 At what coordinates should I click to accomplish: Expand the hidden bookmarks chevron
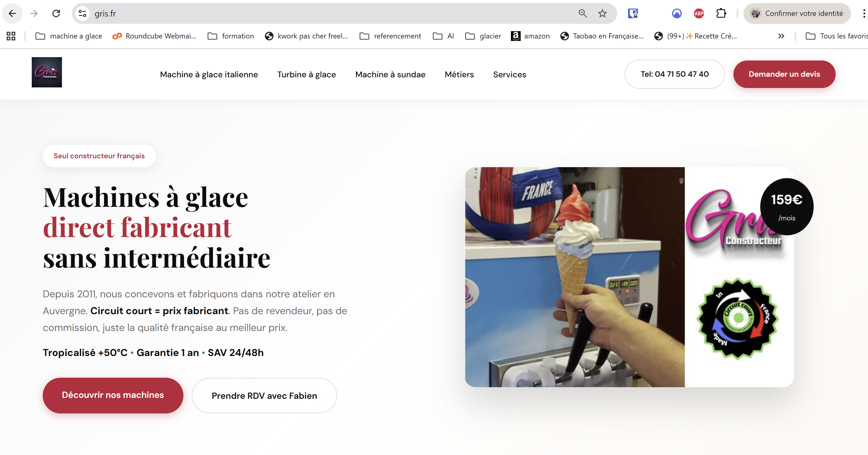click(781, 36)
